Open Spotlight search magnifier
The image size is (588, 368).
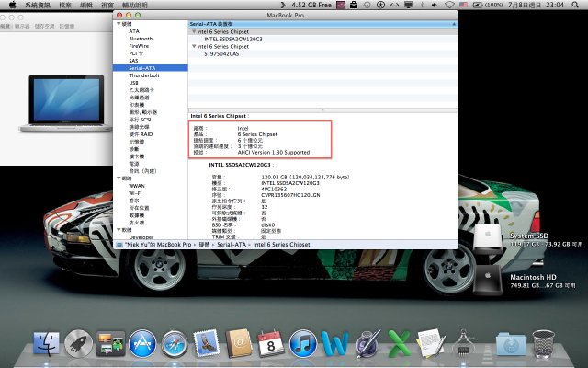[575, 5]
